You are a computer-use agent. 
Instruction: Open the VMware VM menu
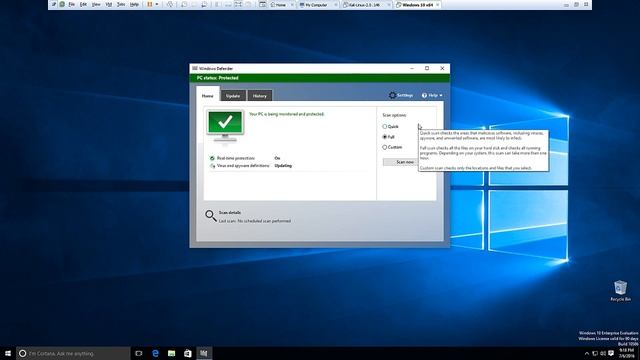(109, 4)
